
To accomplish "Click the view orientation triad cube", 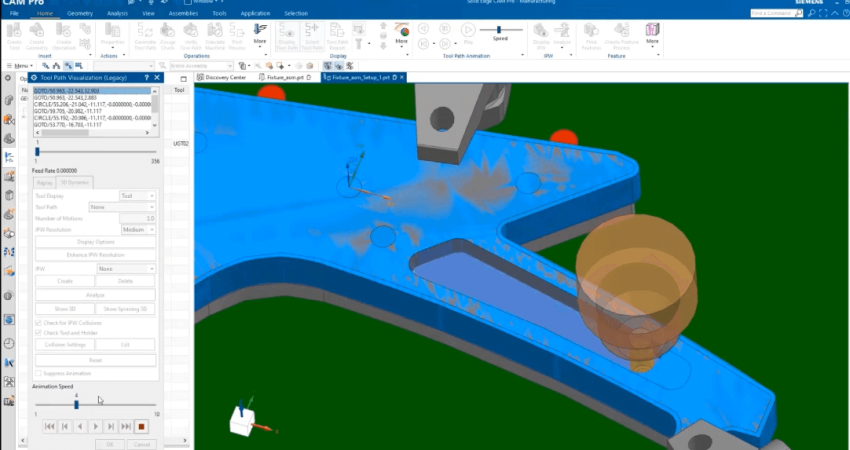I will click(242, 422).
